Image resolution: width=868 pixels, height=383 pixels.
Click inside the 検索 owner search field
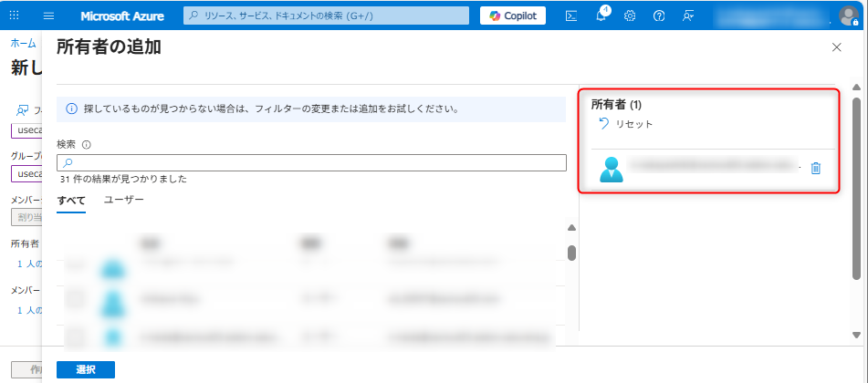(x=311, y=162)
